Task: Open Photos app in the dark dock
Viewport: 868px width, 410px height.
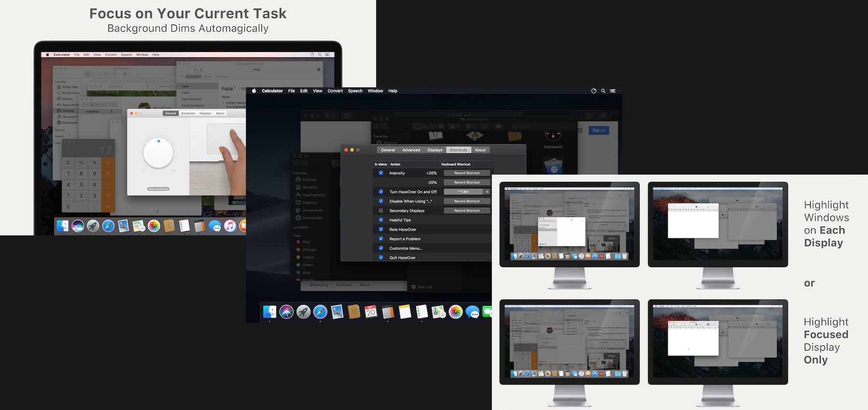Action: point(455,312)
